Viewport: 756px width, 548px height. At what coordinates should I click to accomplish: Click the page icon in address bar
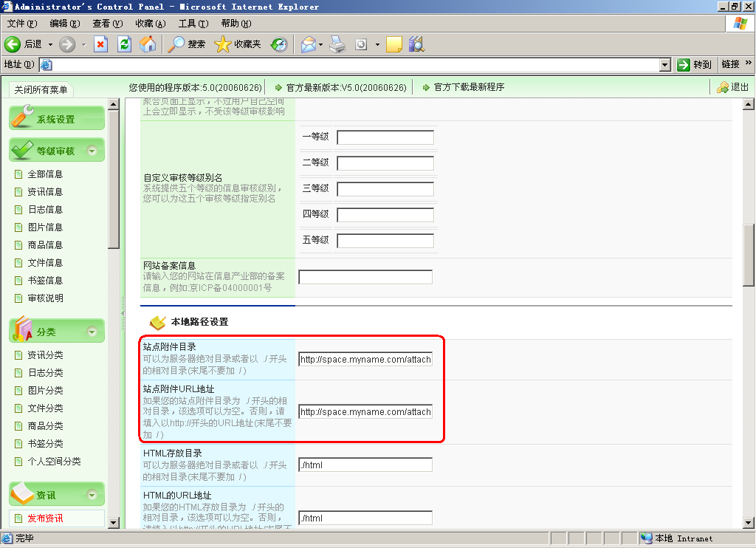click(x=47, y=65)
